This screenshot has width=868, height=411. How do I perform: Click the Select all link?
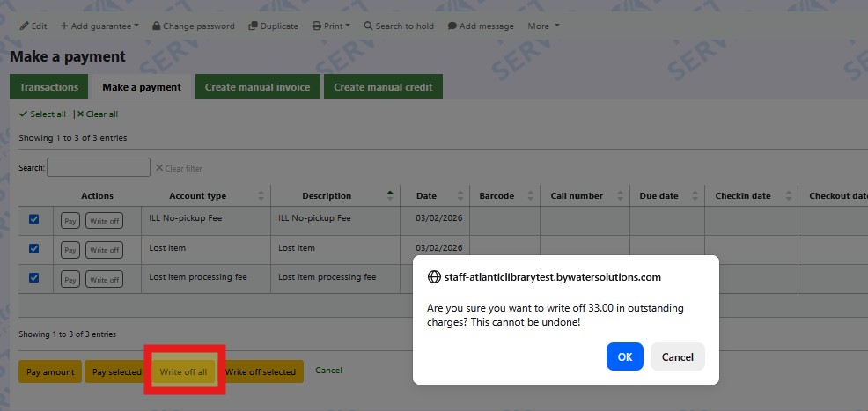click(42, 114)
